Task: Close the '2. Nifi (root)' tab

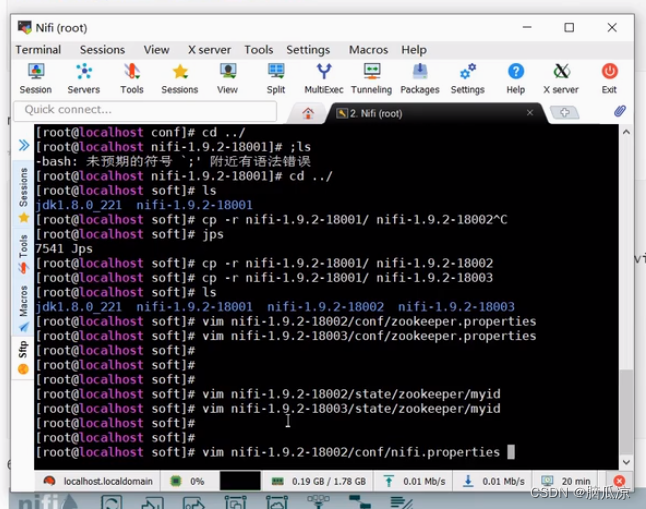Action: pos(530,113)
